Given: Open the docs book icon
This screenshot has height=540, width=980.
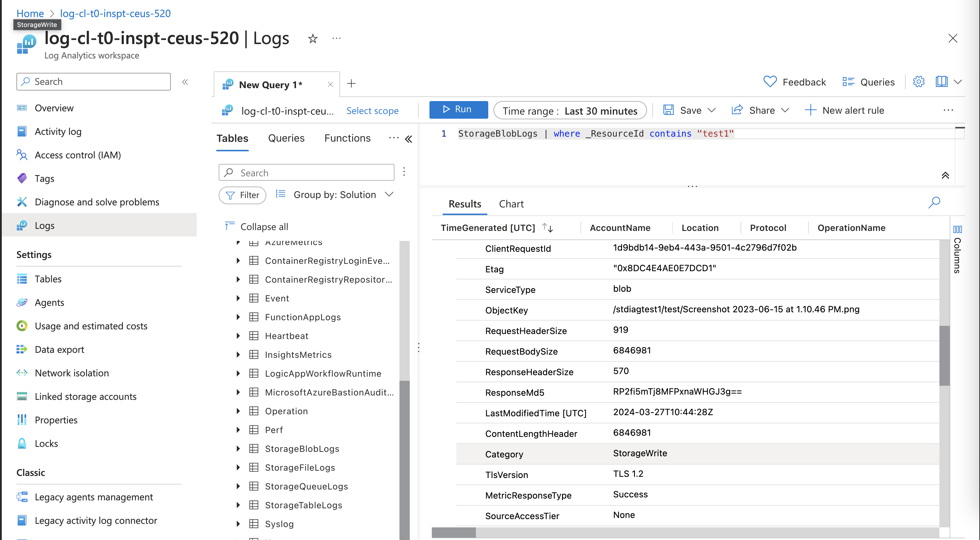Looking at the screenshot, I should (x=941, y=82).
